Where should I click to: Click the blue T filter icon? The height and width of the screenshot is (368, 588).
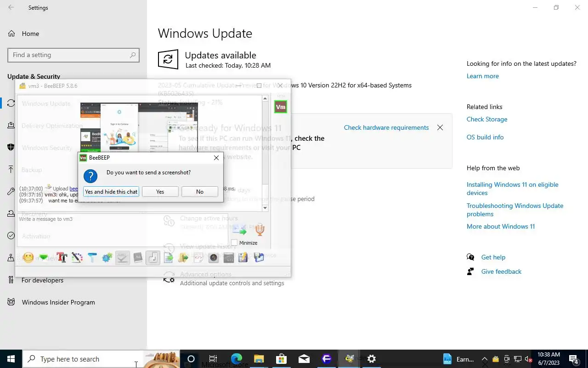(92, 258)
